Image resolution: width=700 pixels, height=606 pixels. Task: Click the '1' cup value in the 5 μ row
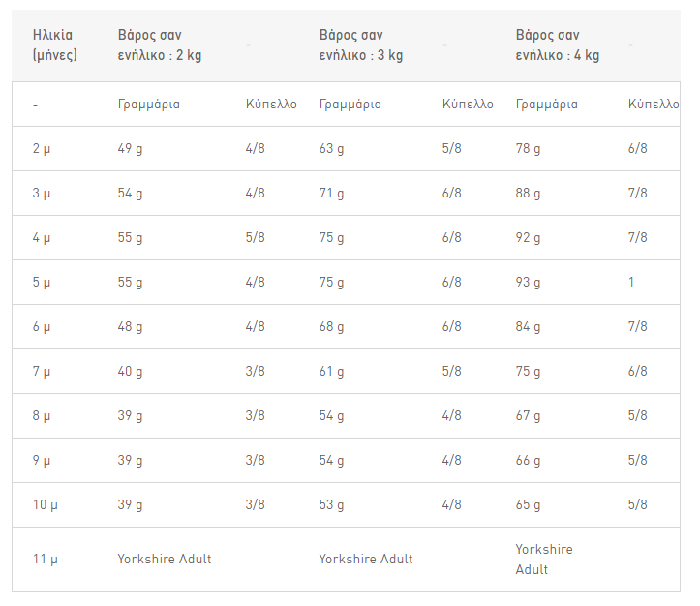[631, 282]
